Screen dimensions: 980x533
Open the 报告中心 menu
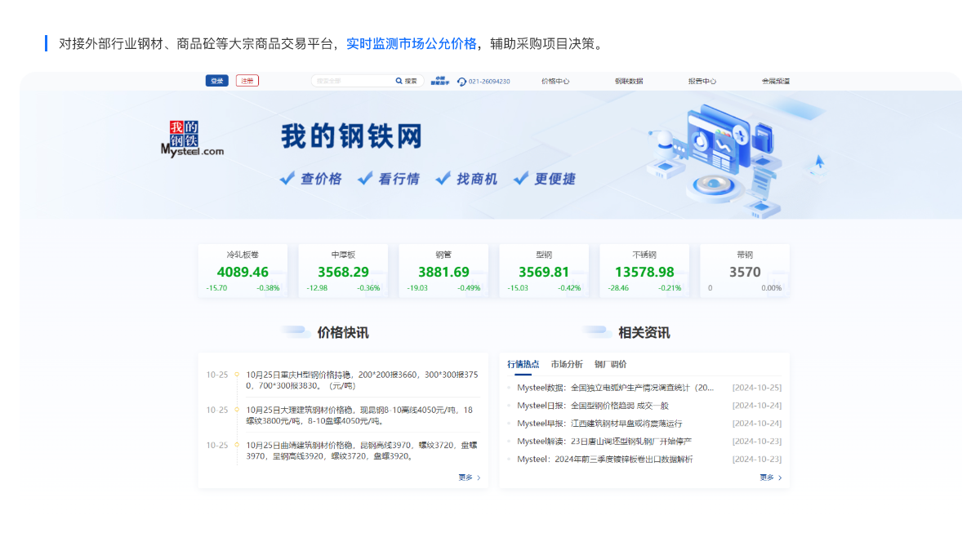click(x=702, y=82)
